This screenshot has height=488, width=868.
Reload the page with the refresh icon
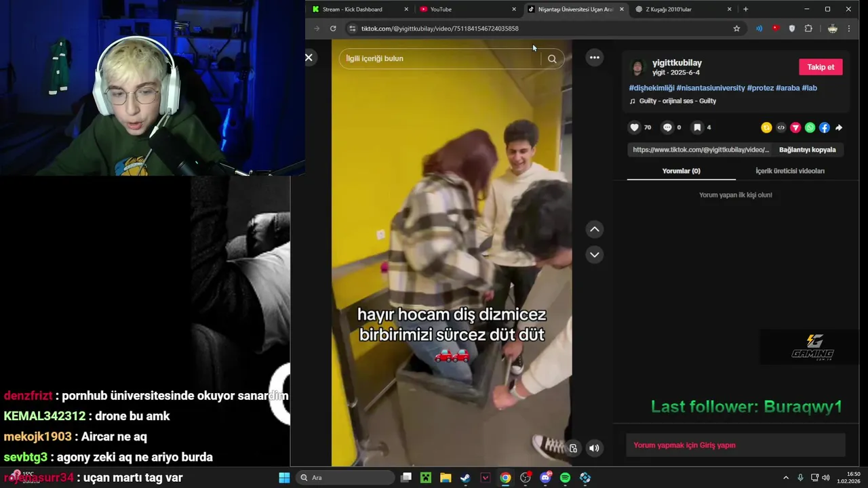(x=333, y=28)
